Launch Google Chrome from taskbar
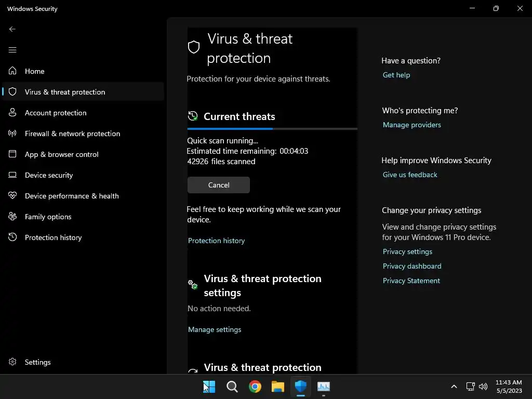Screen dimensions: 532x399 click(255, 387)
